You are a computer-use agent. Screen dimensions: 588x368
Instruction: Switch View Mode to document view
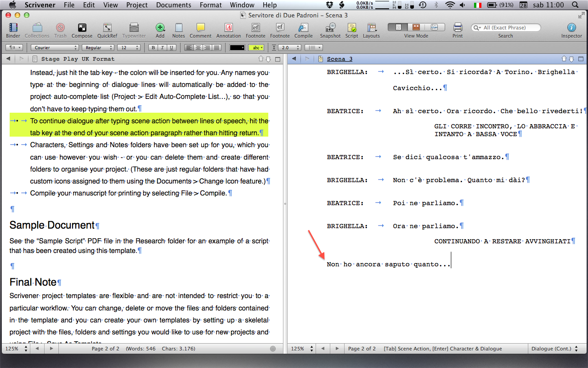tap(398, 27)
